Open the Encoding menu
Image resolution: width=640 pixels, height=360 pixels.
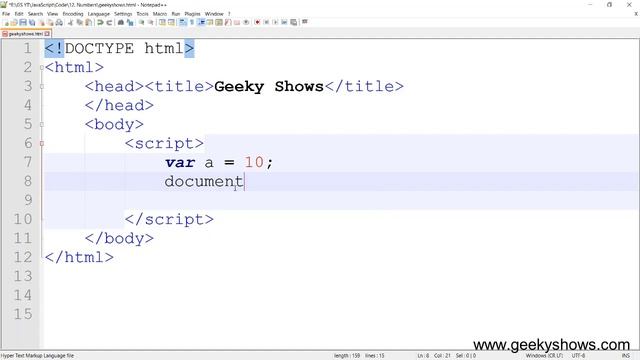[x=73, y=14]
